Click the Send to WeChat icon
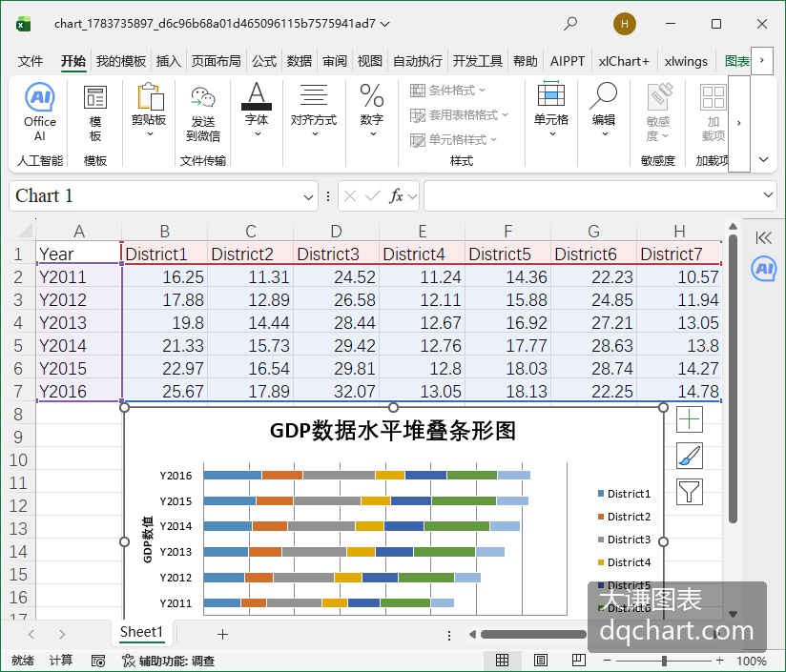 (203, 113)
